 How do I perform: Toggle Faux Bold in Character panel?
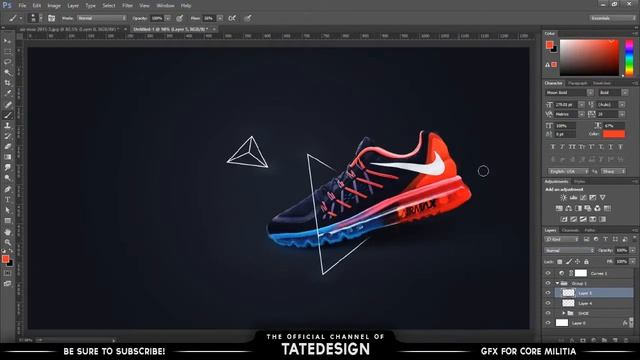click(553, 147)
